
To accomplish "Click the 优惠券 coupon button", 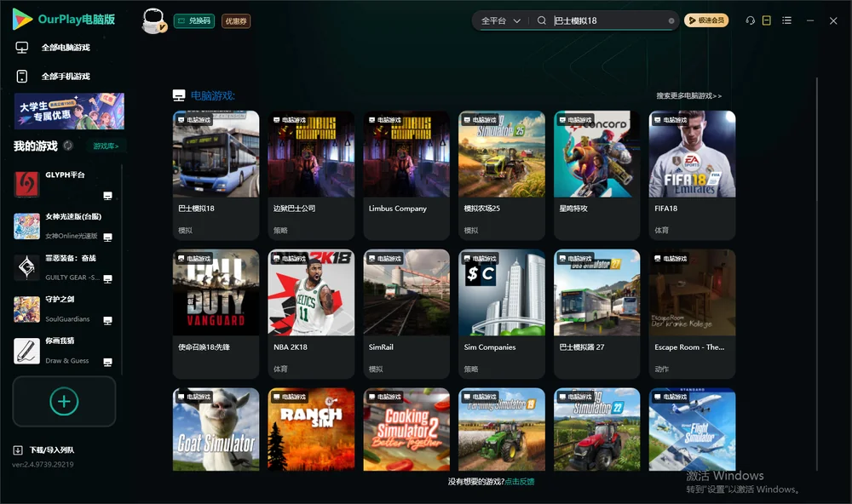I will (x=236, y=20).
